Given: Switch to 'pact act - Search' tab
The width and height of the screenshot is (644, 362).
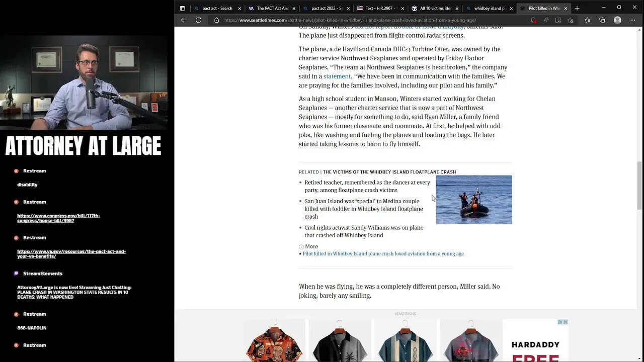Looking at the screenshot, I should pos(217,9).
